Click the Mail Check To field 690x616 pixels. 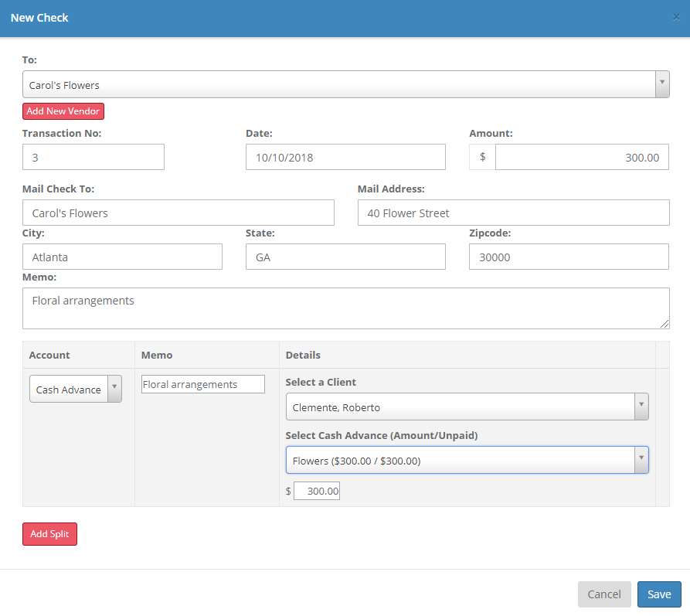[178, 213]
